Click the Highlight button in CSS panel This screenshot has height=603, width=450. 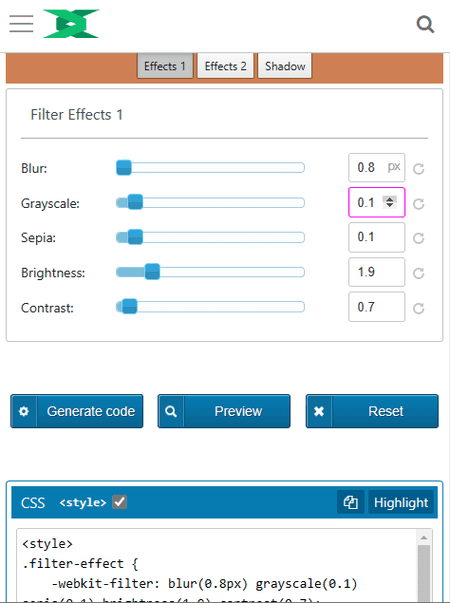[x=401, y=502]
